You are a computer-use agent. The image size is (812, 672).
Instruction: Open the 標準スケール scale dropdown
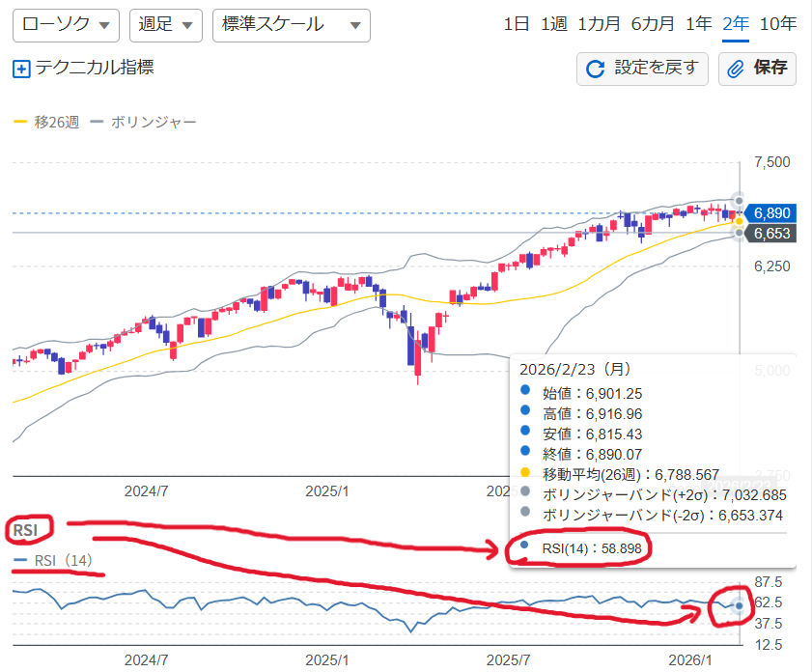click(291, 25)
